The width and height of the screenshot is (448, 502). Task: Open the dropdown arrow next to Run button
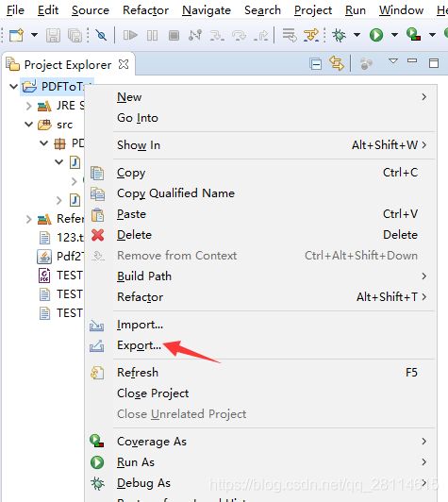394,35
